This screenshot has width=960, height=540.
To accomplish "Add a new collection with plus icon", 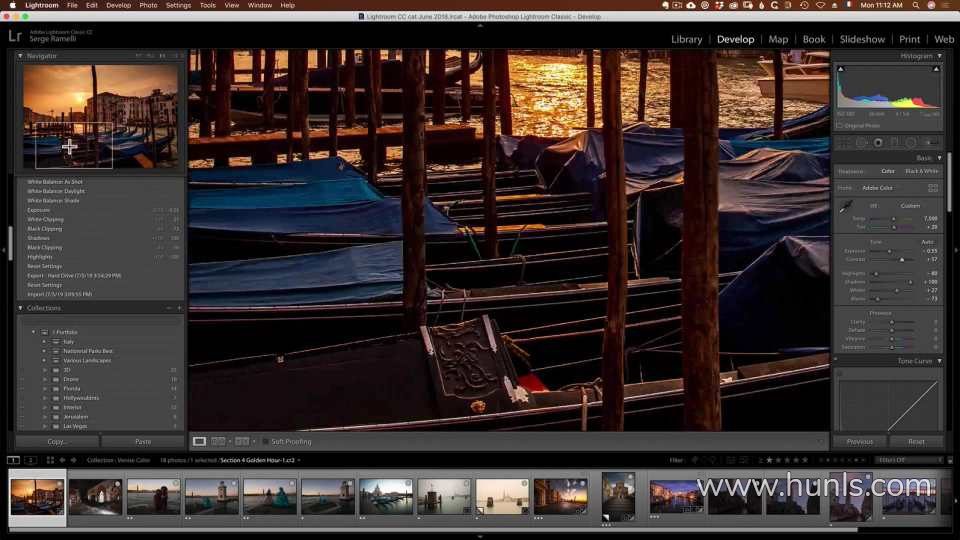I will click(x=180, y=308).
